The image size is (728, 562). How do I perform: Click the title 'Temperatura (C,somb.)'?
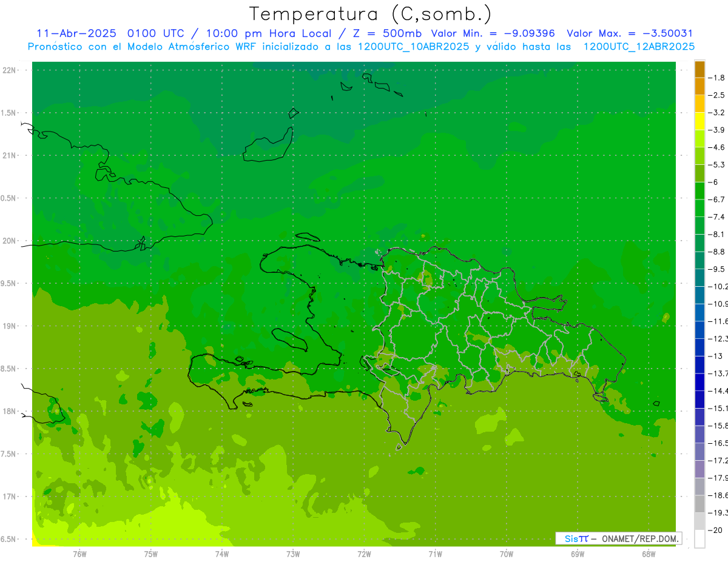click(x=371, y=14)
